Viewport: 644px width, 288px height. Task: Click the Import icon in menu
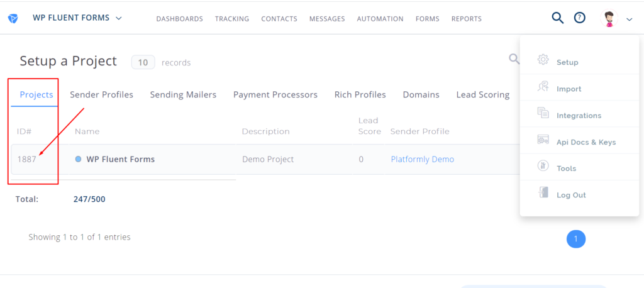[543, 86]
